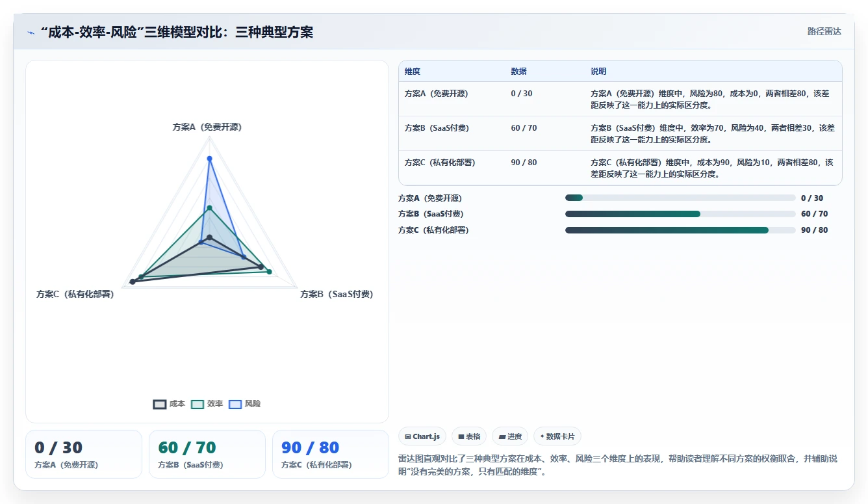Click the radar axis label 方案A（免费开源）

click(x=207, y=127)
